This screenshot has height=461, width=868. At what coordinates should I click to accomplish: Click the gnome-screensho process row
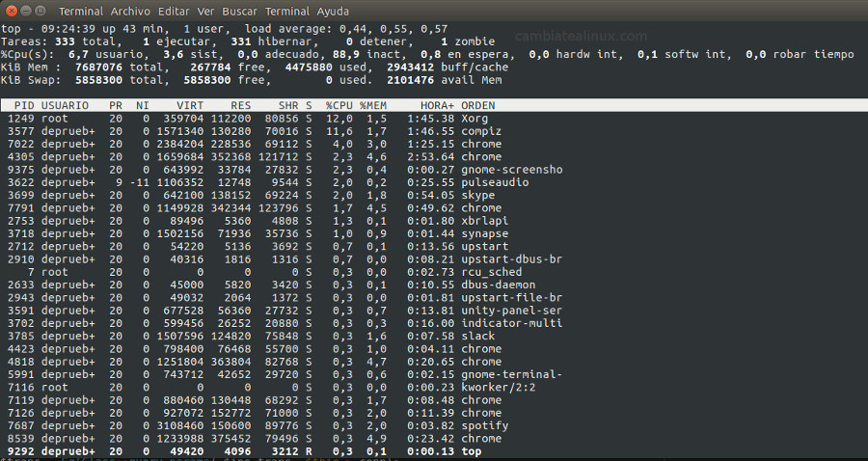tap(434, 170)
